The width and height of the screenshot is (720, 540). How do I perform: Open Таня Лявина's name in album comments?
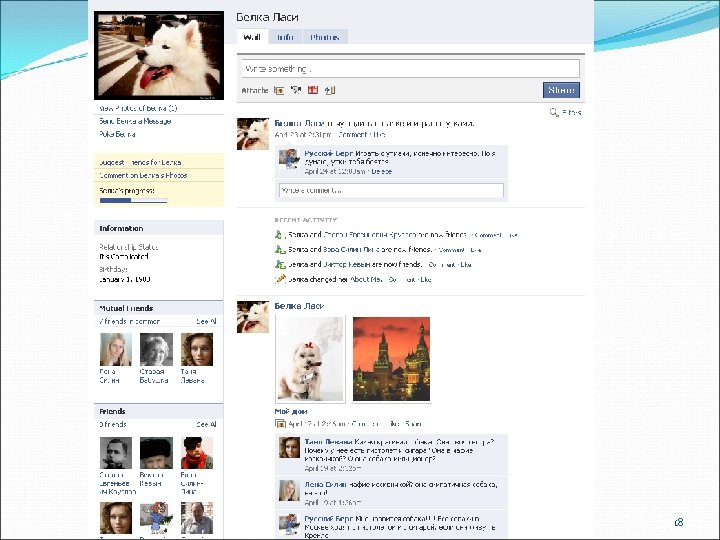(x=328, y=442)
